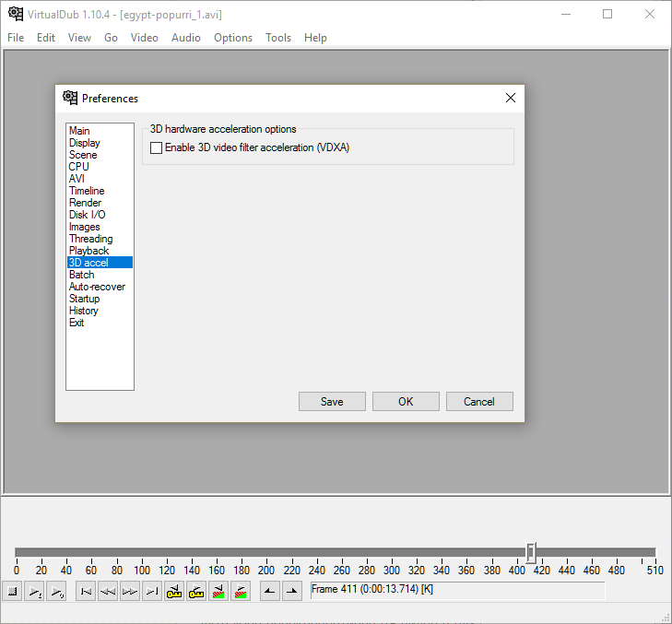Click the Preferences dialog gear icon
Screen dimensions: 672x624
tap(70, 98)
